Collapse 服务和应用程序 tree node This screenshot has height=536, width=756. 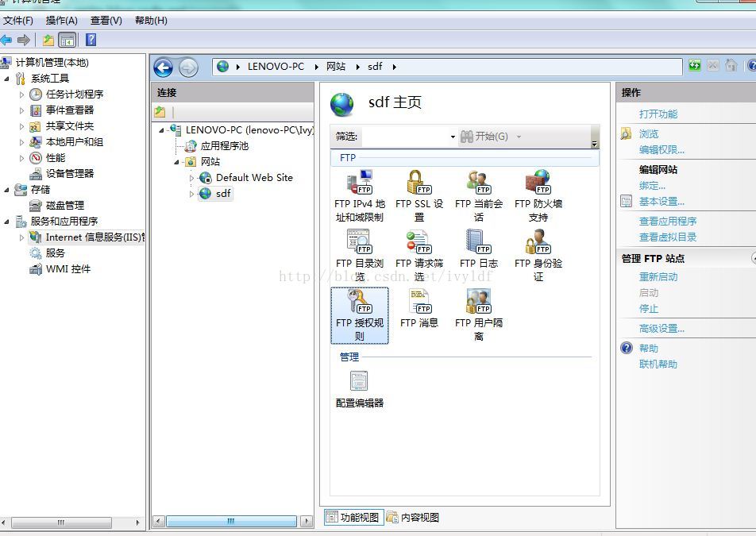pyautogui.click(x=6, y=222)
